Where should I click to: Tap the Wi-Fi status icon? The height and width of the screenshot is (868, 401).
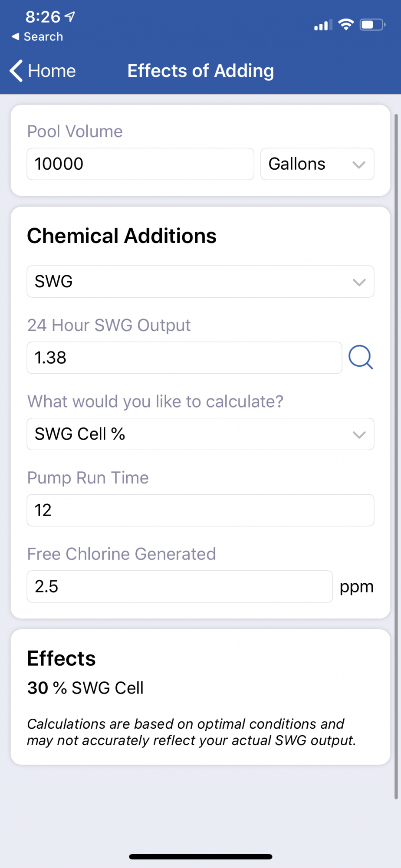tap(346, 25)
